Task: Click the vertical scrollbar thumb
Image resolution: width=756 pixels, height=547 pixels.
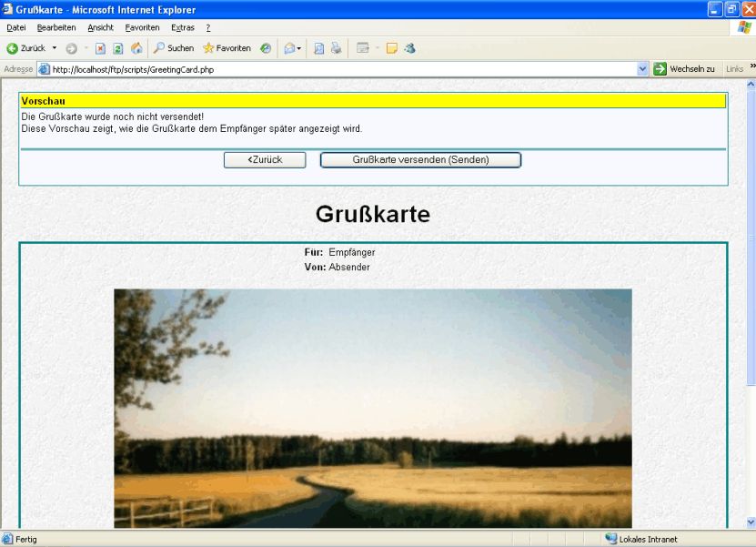Action: point(751,238)
